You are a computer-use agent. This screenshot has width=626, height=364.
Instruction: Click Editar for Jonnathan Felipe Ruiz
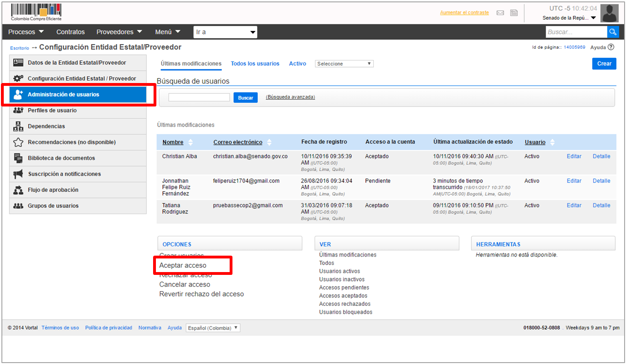(x=574, y=181)
